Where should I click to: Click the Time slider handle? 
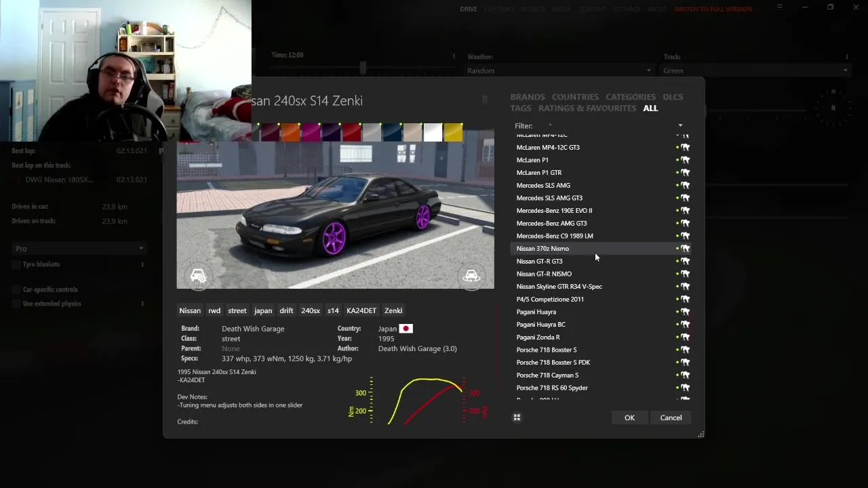pos(363,68)
